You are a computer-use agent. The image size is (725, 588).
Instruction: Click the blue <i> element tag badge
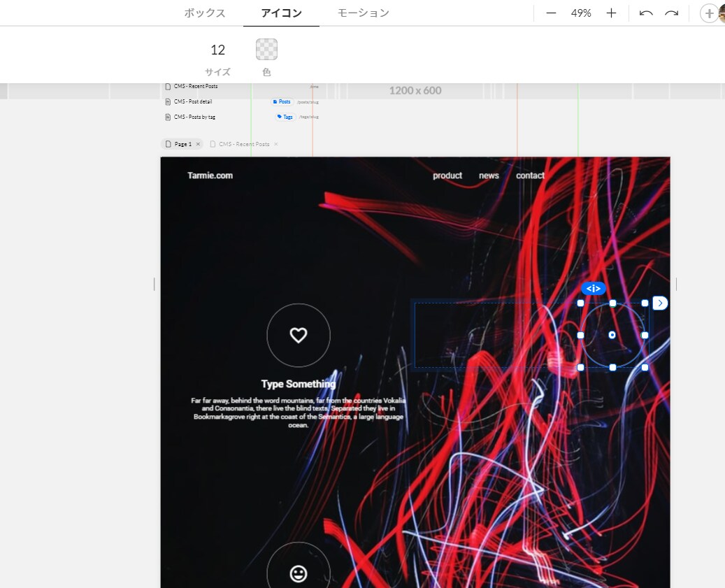point(594,289)
